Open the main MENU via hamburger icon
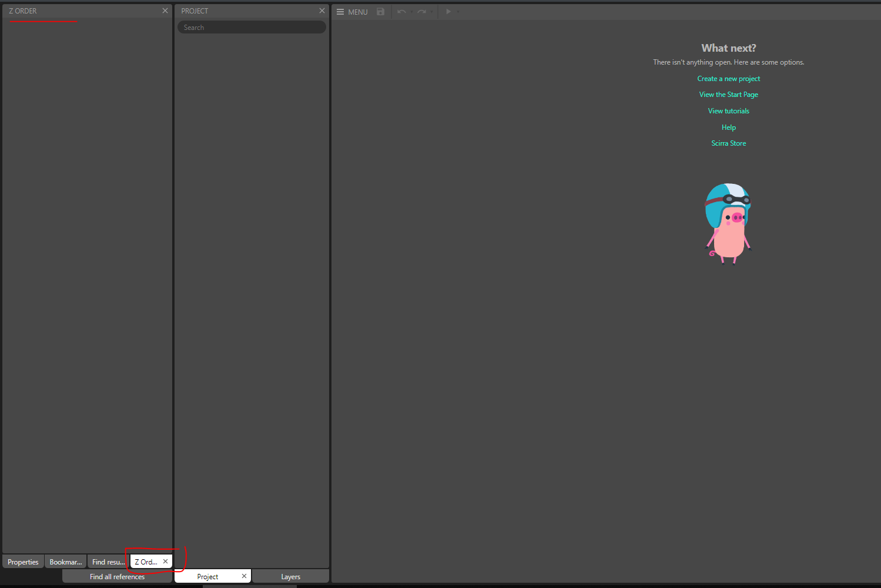The width and height of the screenshot is (881, 588). click(340, 11)
